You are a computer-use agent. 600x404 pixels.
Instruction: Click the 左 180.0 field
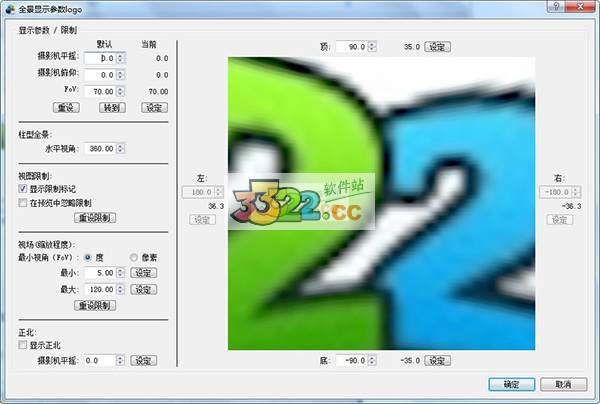199,192
